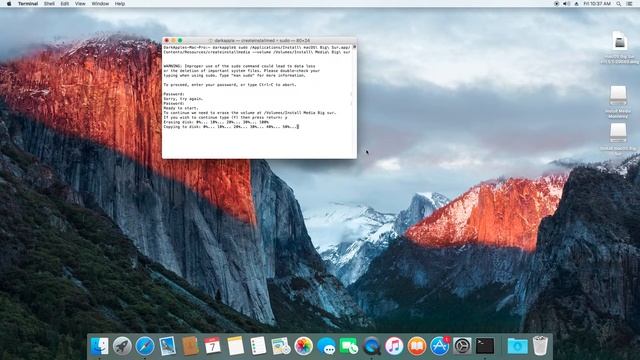The image size is (640, 360).
Task: Open System Preferences gear icon
Action: pos(462,346)
